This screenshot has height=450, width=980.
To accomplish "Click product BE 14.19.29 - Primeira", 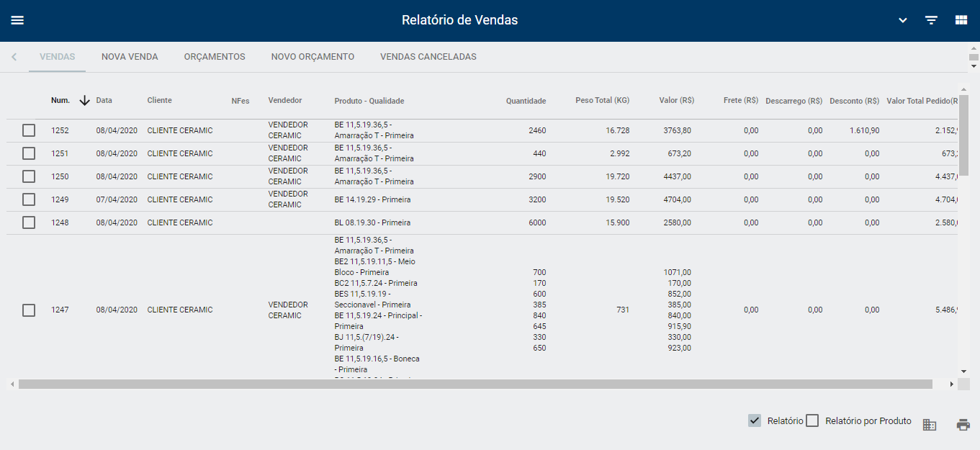I will tap(372, 200).
